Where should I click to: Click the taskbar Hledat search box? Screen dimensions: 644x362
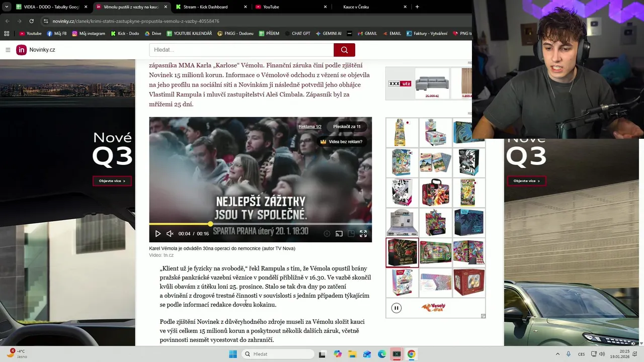278,354
